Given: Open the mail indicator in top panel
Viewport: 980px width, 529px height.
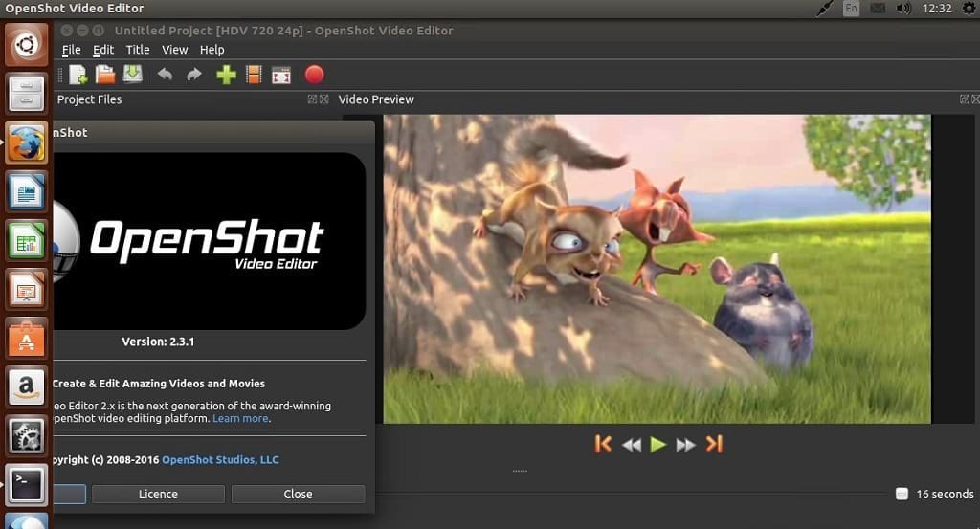Looking at the screenshot, I should (x=878, y=9).
